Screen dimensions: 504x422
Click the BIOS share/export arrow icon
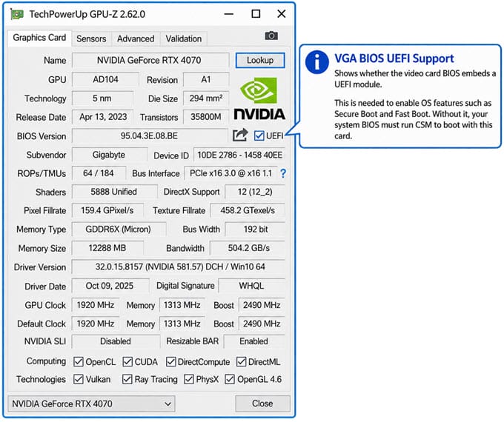tap(240, 135)
